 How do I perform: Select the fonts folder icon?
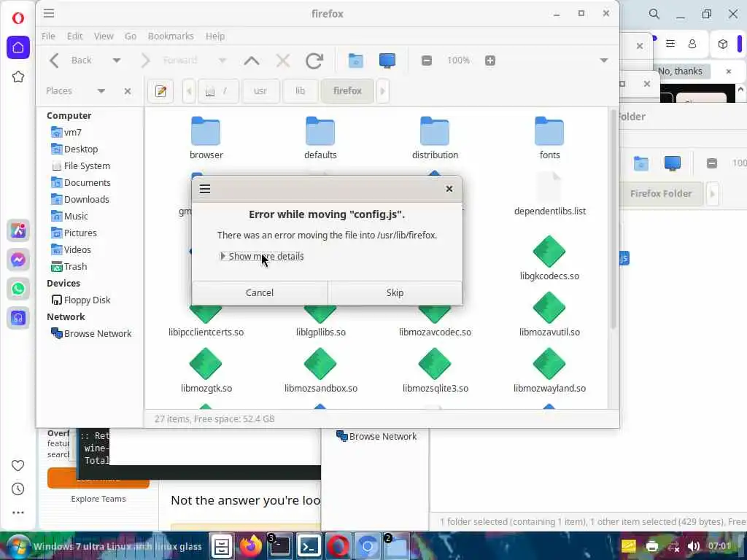549,131
